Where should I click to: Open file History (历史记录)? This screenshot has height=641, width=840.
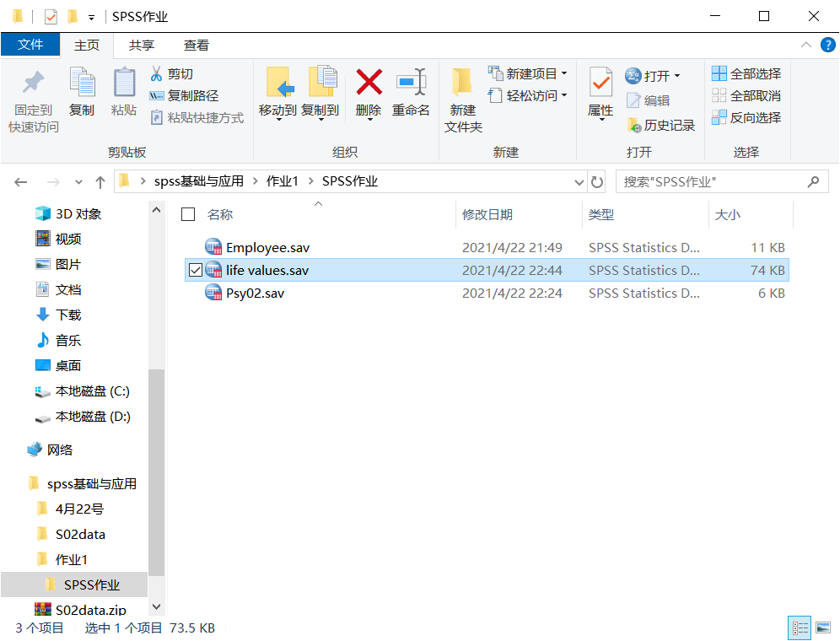661,125
